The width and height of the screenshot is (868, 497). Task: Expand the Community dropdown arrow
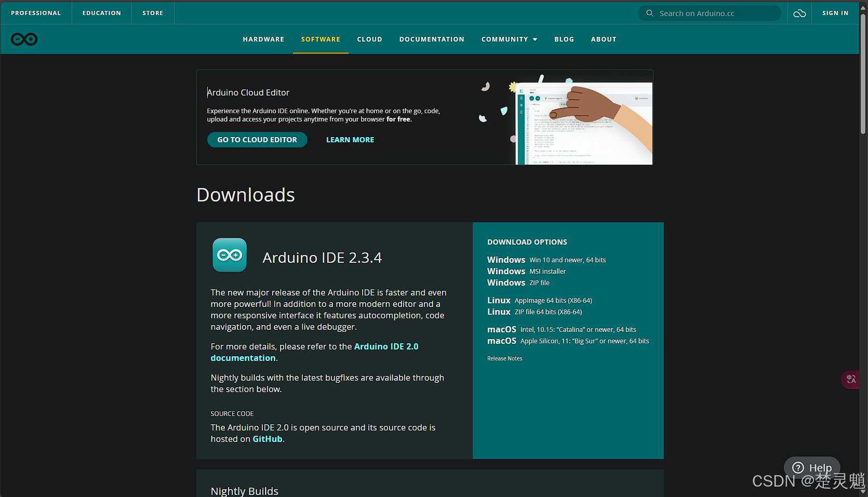coord(535,39)
